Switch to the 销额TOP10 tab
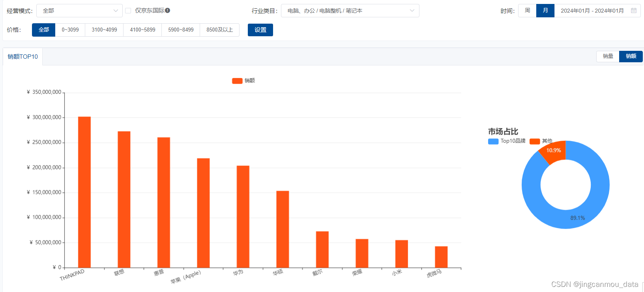The width and height of the screenshot is (644, 292). click(x=23, y=57)
